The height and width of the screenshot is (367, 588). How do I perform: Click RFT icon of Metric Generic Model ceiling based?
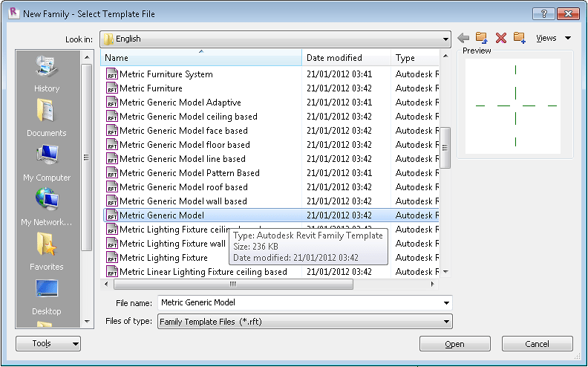pyautogui.click(x=112, y=117)
